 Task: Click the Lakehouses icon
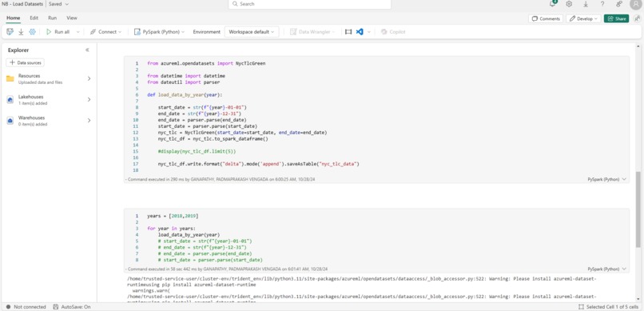[10, 99]
